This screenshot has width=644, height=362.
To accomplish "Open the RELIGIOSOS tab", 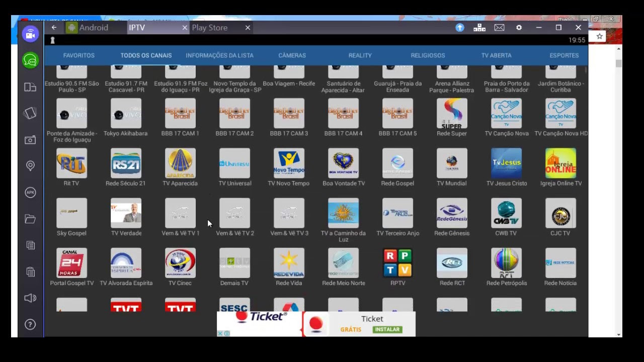I will 428,55.
